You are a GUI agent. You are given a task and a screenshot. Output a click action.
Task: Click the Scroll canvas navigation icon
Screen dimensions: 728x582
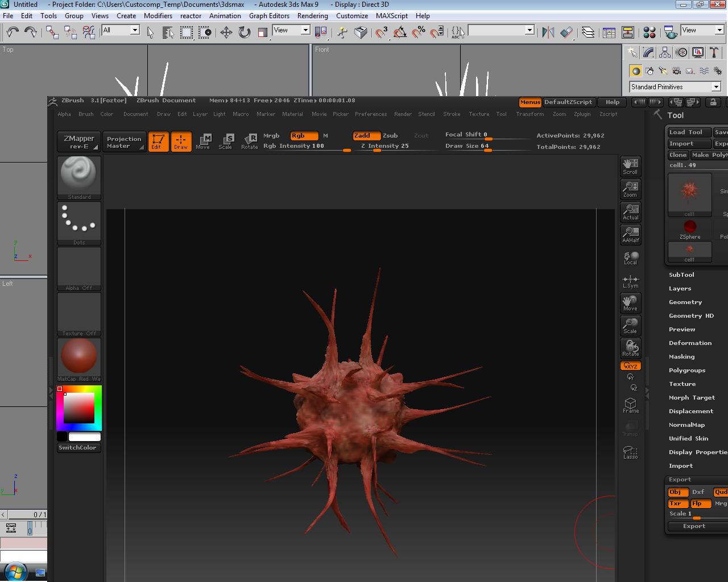pyautogui.click(x=630, y=167)
